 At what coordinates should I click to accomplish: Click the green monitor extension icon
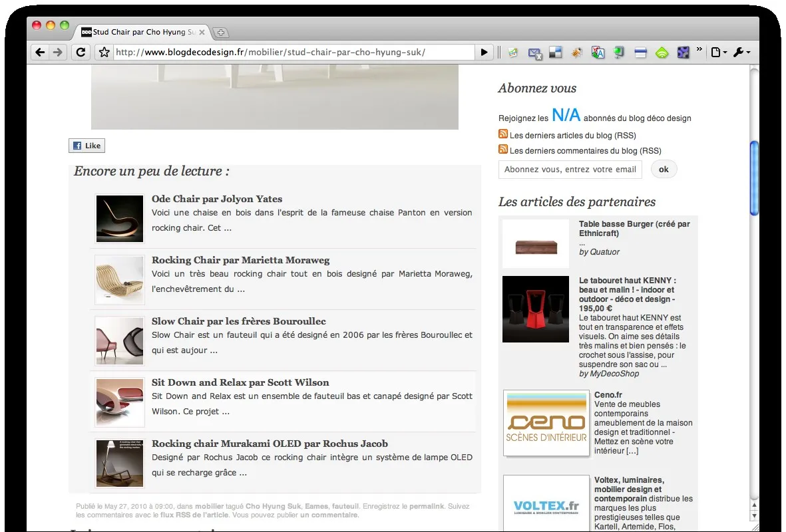(619, 52)
